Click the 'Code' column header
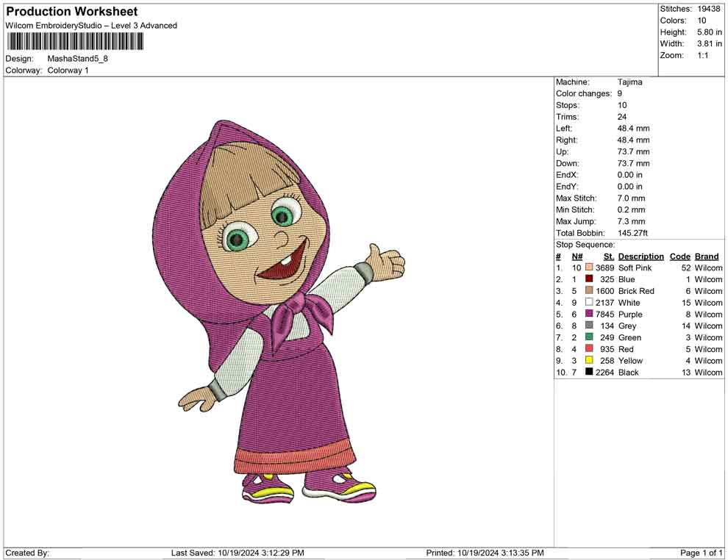The image size is (728, 560). [680, 256]
